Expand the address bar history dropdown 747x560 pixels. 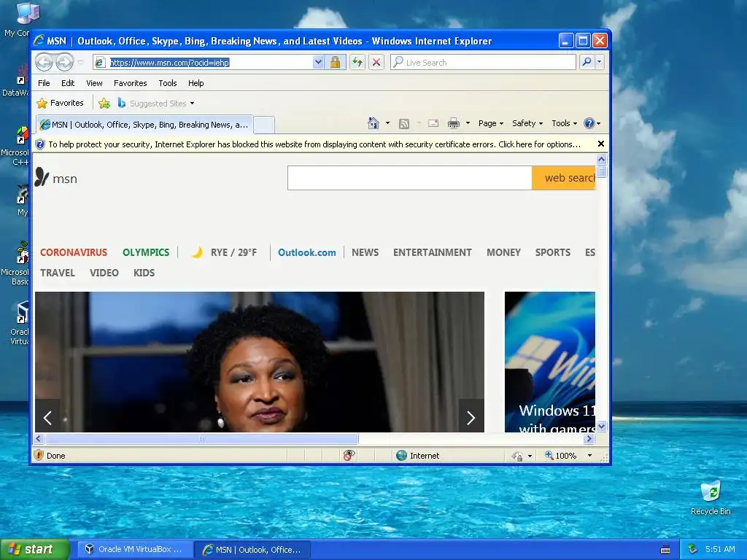coord(318,63)
